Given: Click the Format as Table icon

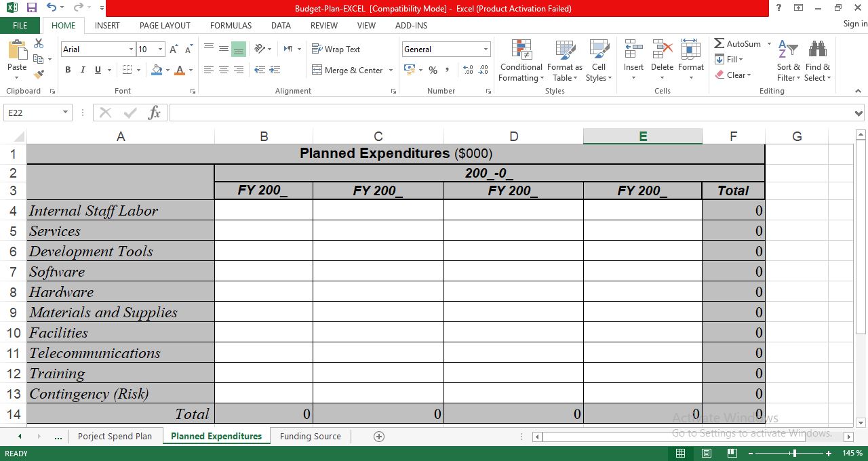Looking at the screenshot, I should (x=564, y=61).
